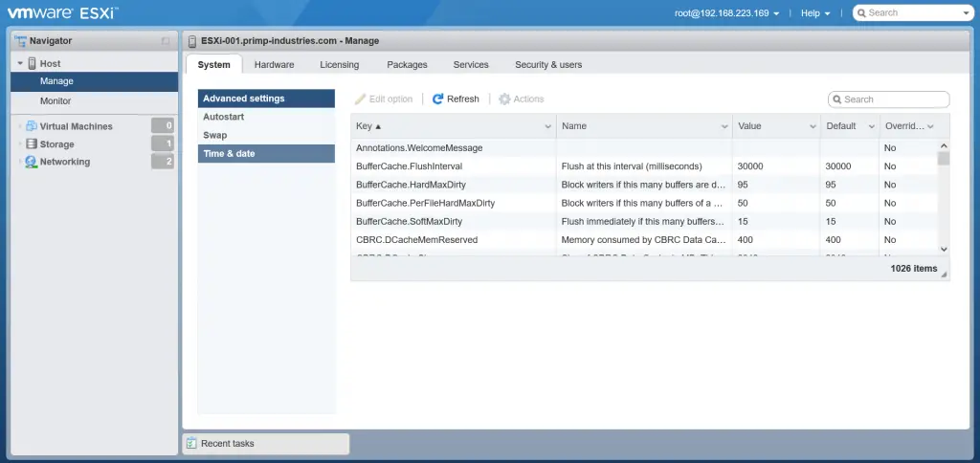
Task: Open the Recent tasks panel
Action: 266,444
